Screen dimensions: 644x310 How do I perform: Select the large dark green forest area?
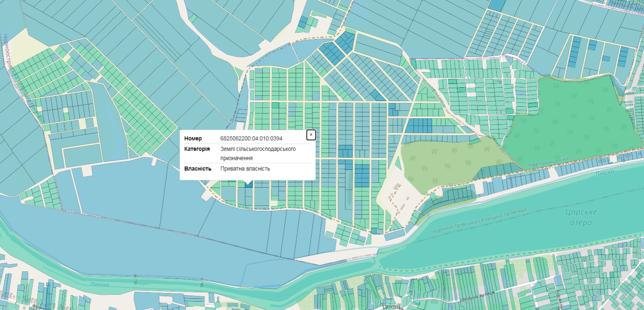click(x=571, y=117)
